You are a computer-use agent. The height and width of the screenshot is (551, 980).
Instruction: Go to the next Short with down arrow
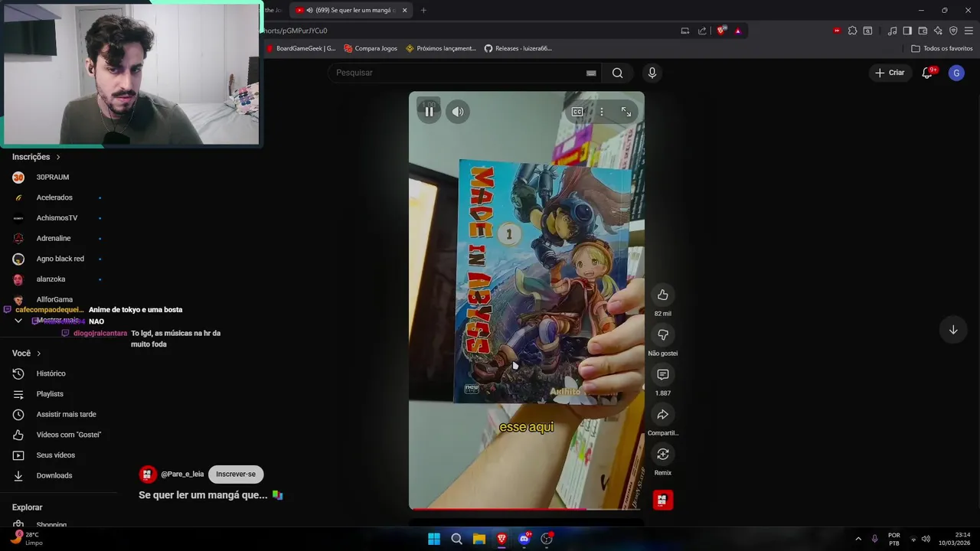pos(953,330)
